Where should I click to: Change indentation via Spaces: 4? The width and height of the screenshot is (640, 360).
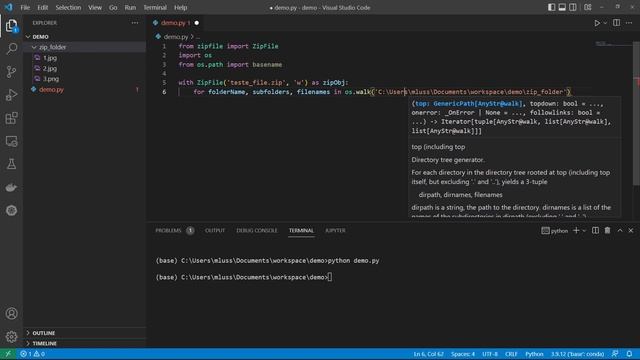463,354
